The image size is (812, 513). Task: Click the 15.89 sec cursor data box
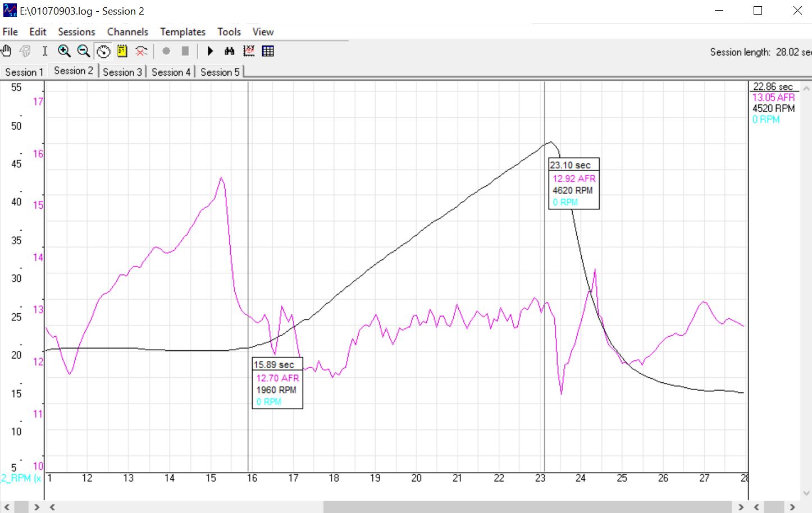(x=277, y=383)
